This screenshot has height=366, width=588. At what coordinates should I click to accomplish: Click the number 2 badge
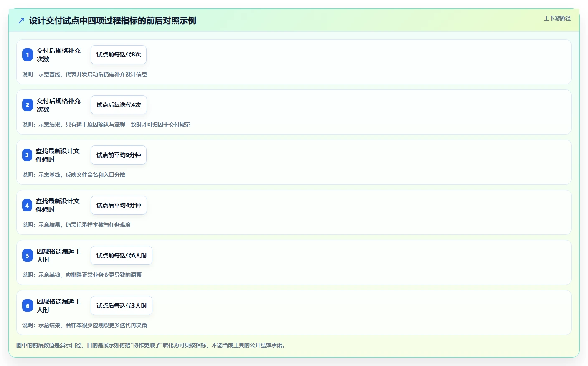point(28,105)
